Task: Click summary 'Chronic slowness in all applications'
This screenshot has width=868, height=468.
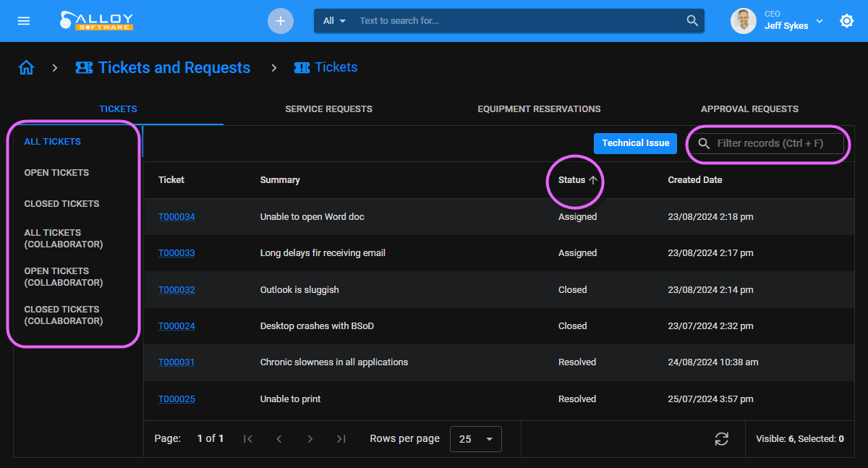Action: (334, 362)
